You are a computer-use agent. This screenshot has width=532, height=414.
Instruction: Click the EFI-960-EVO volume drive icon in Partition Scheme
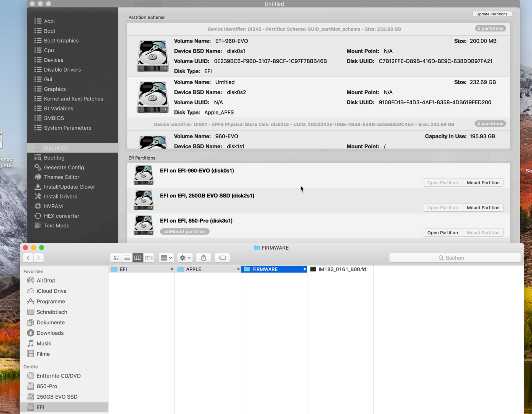[x=153, y=56]
